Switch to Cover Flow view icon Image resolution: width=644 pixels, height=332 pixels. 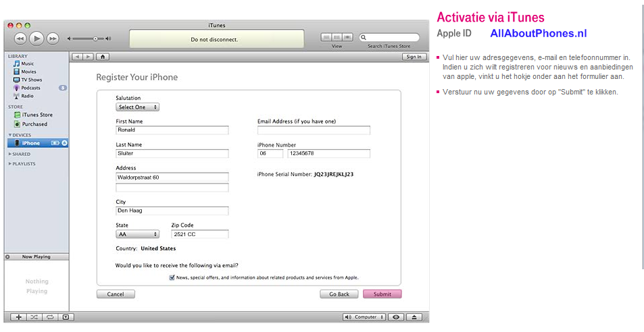(348, 38)
